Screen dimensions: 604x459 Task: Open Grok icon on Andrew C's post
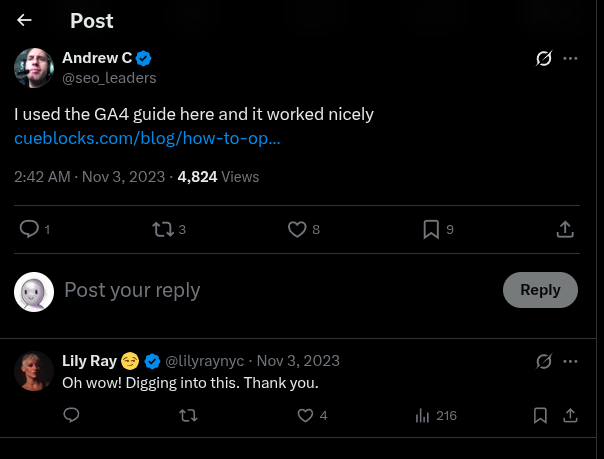544,58
